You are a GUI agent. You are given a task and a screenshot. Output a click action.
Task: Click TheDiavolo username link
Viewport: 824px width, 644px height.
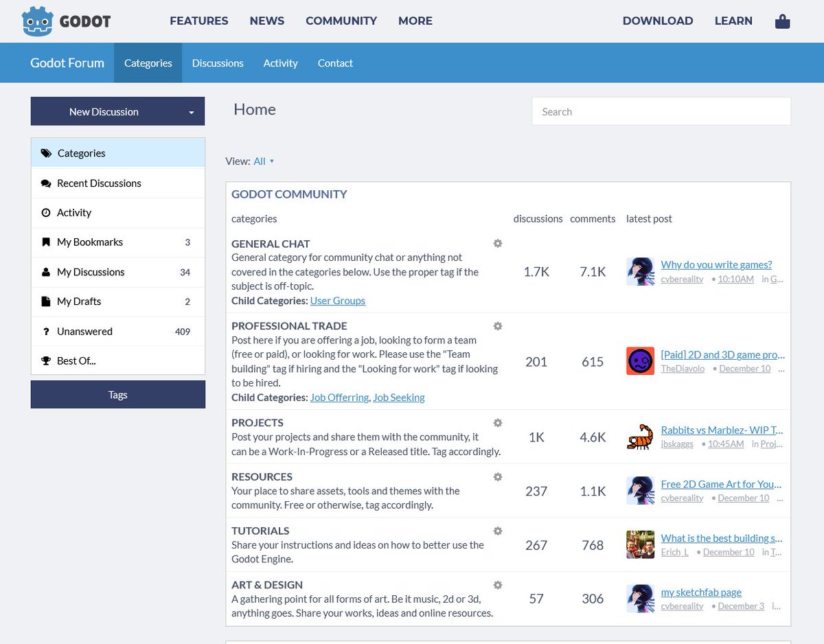pyautogui.click(x=682, y=369)
